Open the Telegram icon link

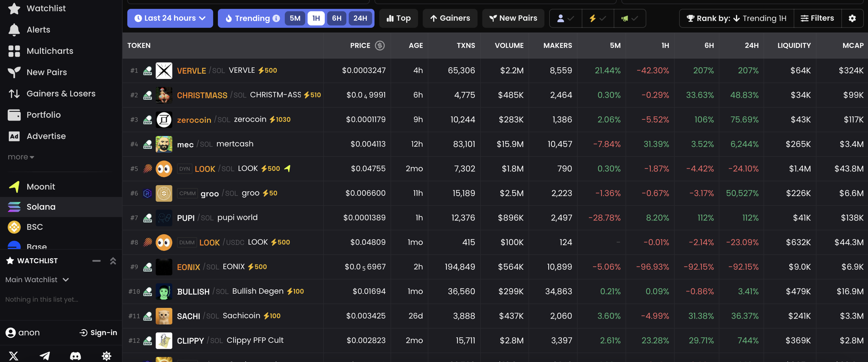tap(44, 356)
